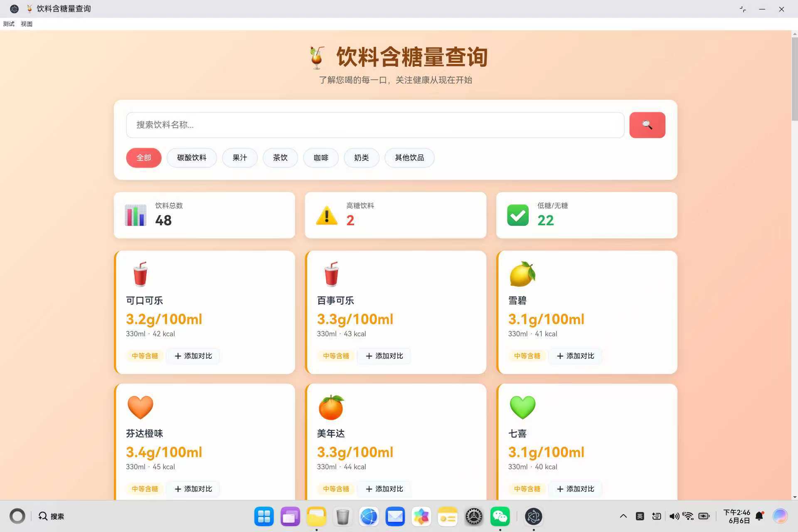Click the 高糖饮料 count 2
The height and width of the screenshot is (532, 798).
pos(350,220)
